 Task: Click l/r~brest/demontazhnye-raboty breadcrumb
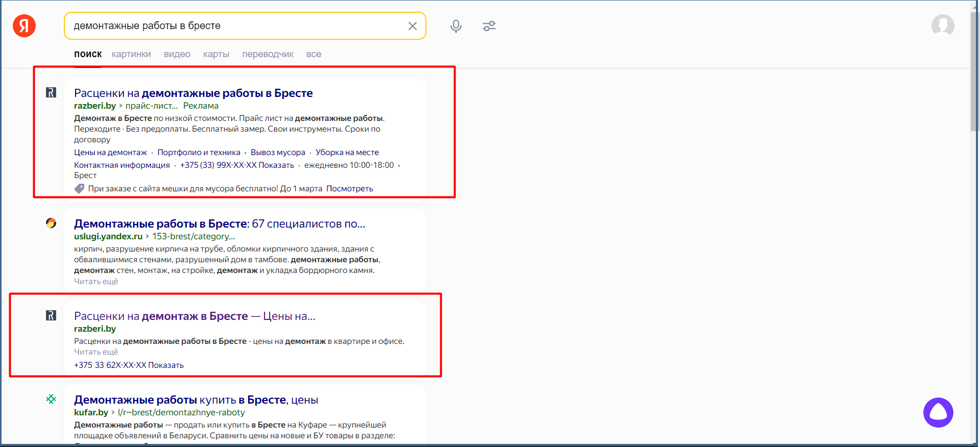click(x=181, y=412)
